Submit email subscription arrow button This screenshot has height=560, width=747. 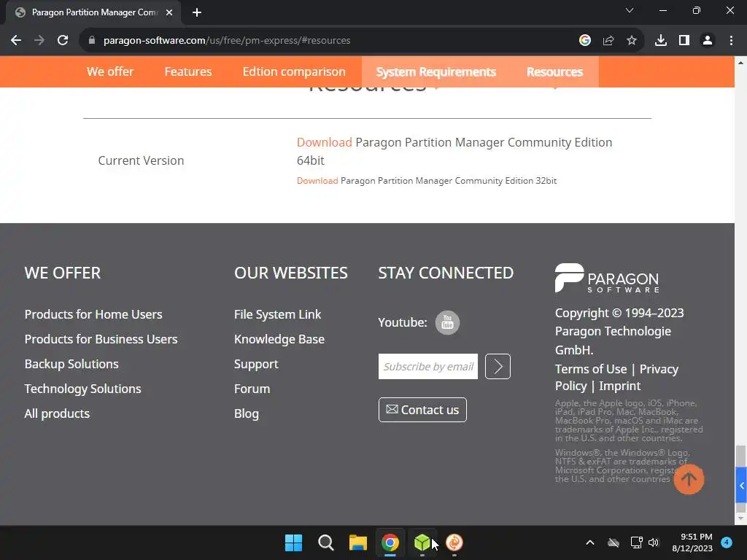498,366
